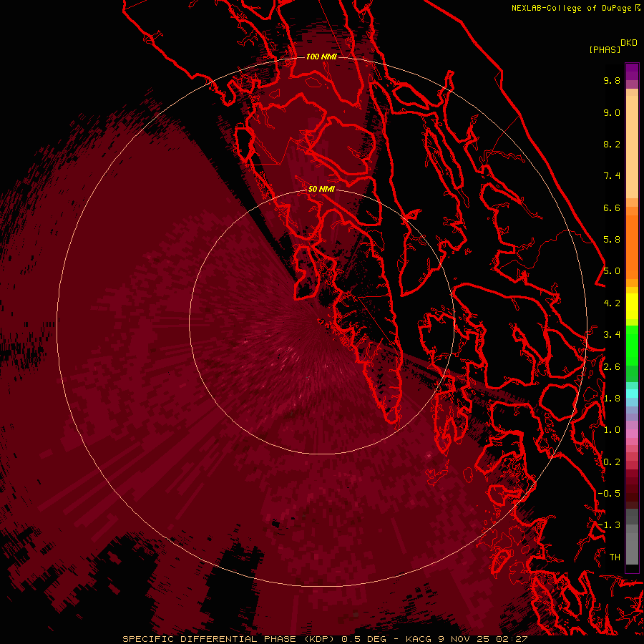Click the KACG station identifier in the caption
The height and width of the screenshot is (644, 644).
419,639
